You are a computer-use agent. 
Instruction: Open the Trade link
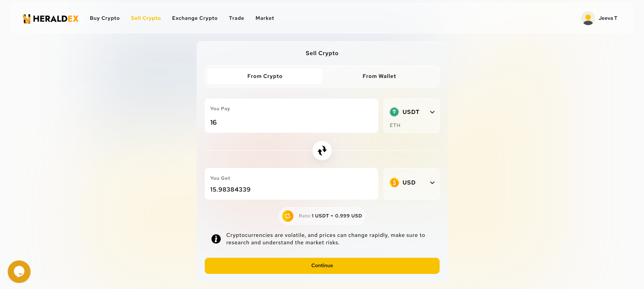tap(237, 18)
